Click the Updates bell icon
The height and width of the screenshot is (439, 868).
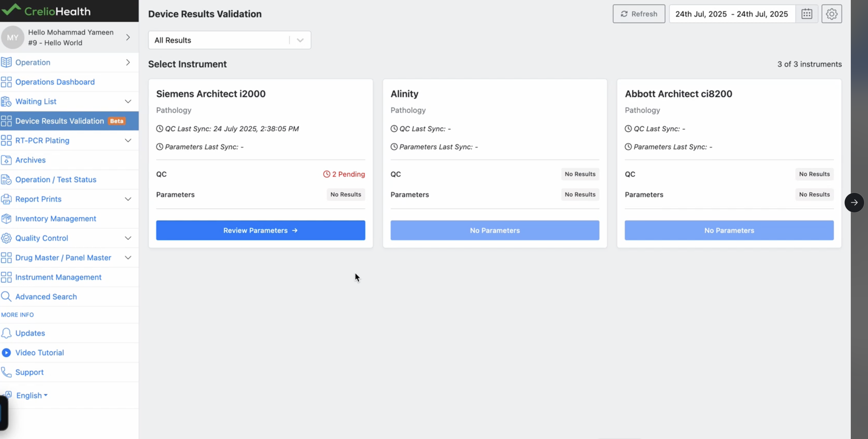(x=6, y=333)
